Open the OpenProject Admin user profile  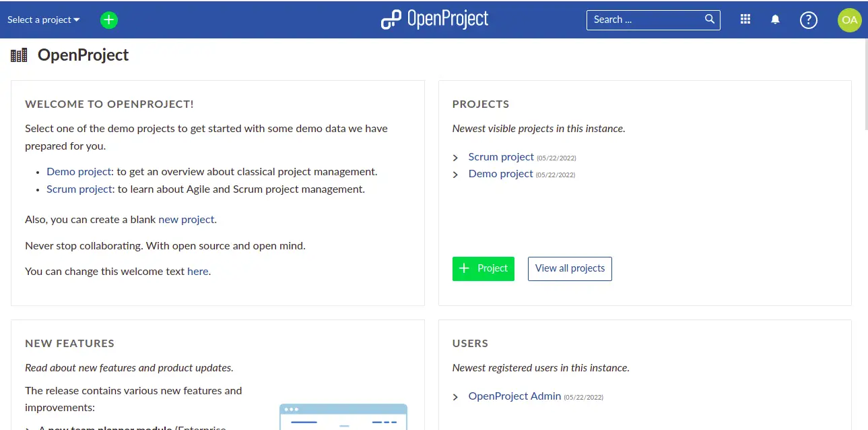pyautogui.click(x=515, y=396)
